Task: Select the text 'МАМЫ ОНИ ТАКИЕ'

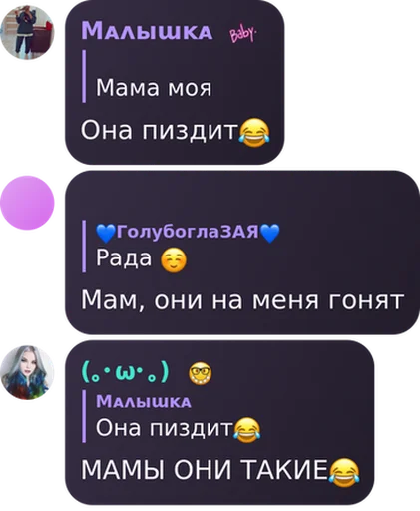Action: (x=205, y=470)
